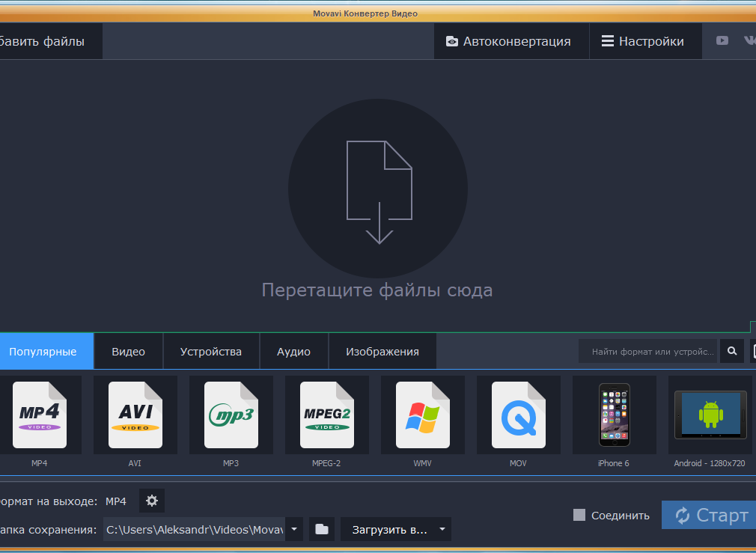The height and width of the screenshot is (553, 756).
Task: Open the Аудио tab
Action: 294,352
